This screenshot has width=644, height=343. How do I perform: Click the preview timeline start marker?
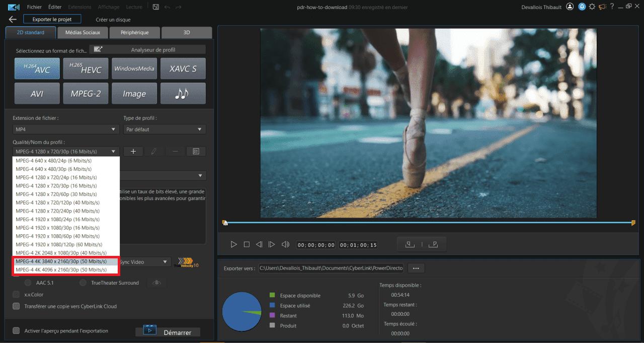coord(225,223)
